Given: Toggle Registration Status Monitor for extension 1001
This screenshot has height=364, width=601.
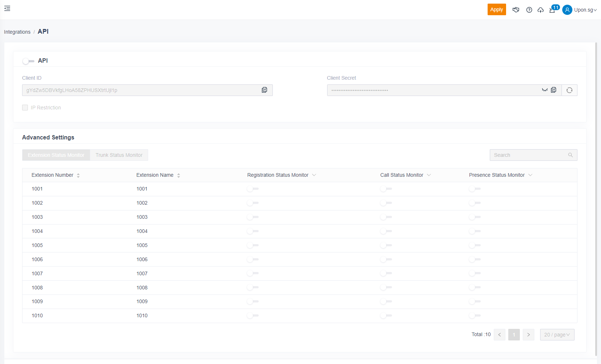Looking at the screenshot, I should tap(252, 189).
